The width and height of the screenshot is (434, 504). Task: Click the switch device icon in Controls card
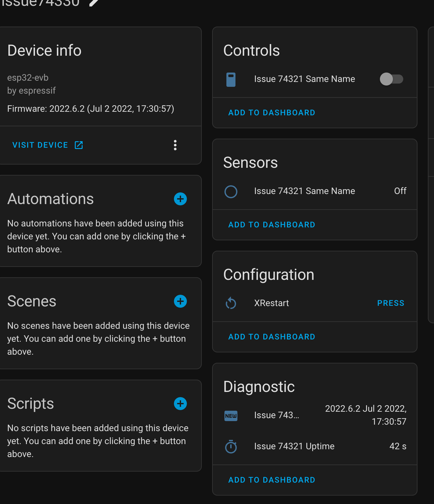(x=231, y=79)
